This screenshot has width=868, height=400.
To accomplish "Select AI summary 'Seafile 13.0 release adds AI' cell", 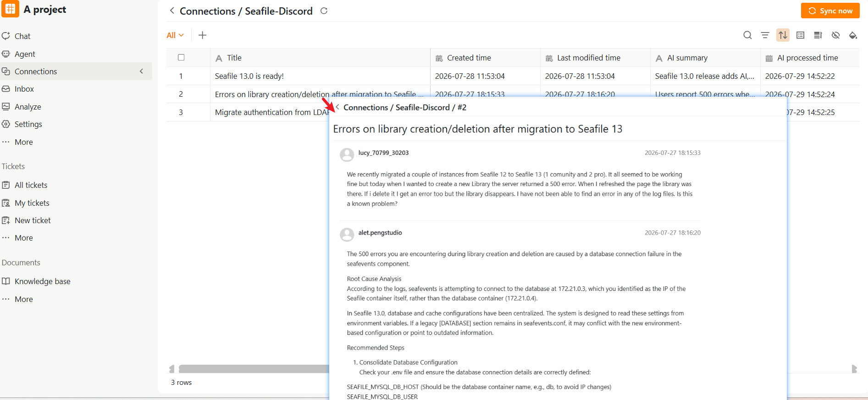I will coord(705,76).
